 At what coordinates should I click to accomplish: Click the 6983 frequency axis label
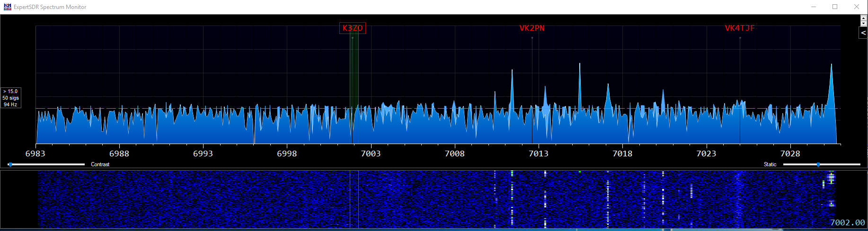click(x=35, y=154)
